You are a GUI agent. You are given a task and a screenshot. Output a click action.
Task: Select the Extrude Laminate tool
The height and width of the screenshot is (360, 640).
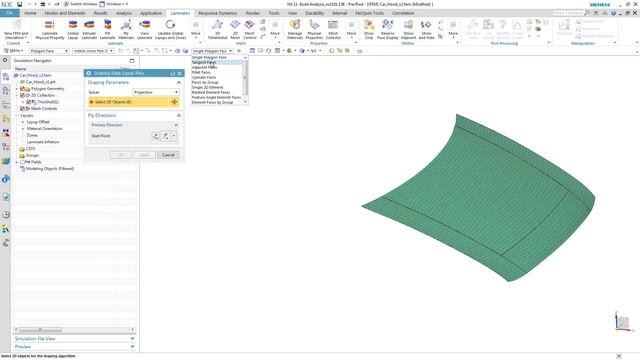(89, 30)
